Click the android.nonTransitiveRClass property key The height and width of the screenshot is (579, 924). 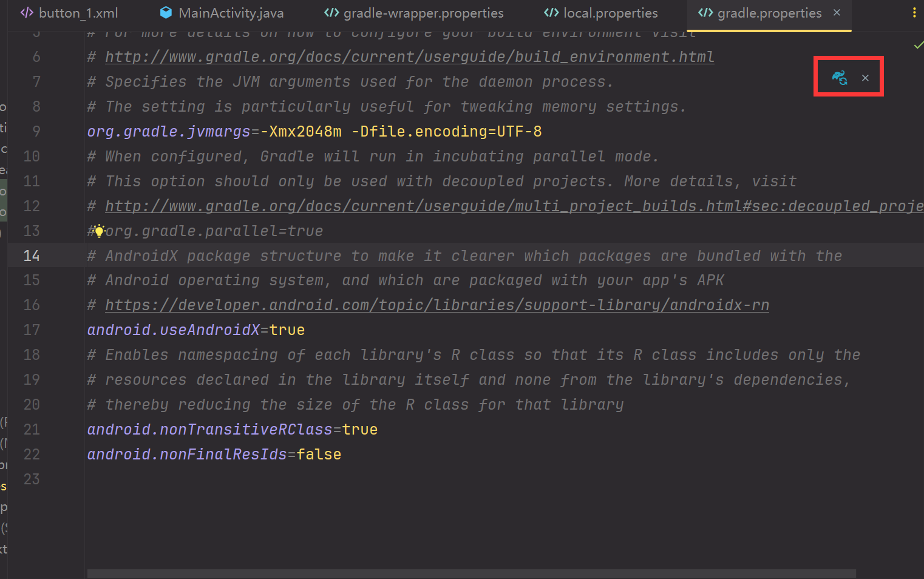[x=210, y=430]
